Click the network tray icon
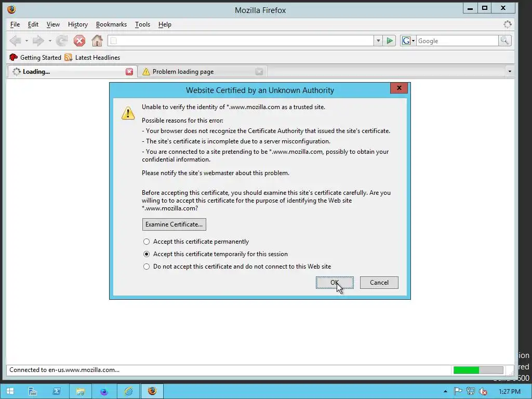 [x=470, y=392]
